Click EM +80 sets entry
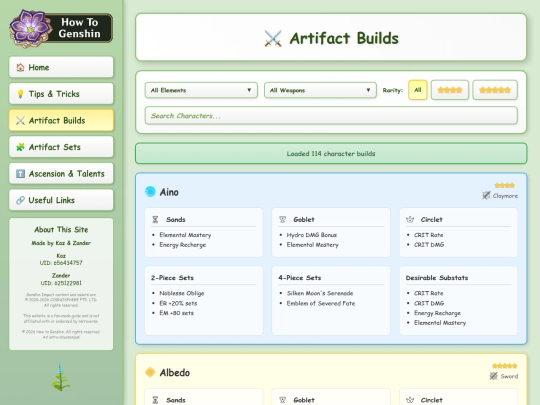 (176, 313)
